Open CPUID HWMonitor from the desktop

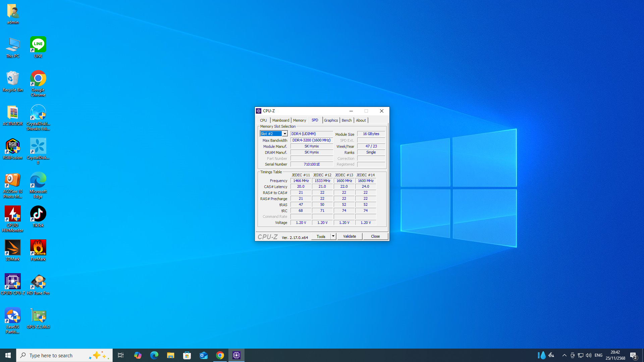coord(13,214)
